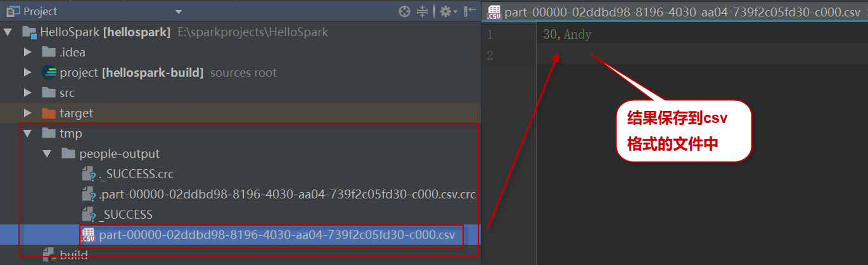Screen dimensions: 868x265
Task: Open the Project view dropdown arrow
Action: coord(178,12)
